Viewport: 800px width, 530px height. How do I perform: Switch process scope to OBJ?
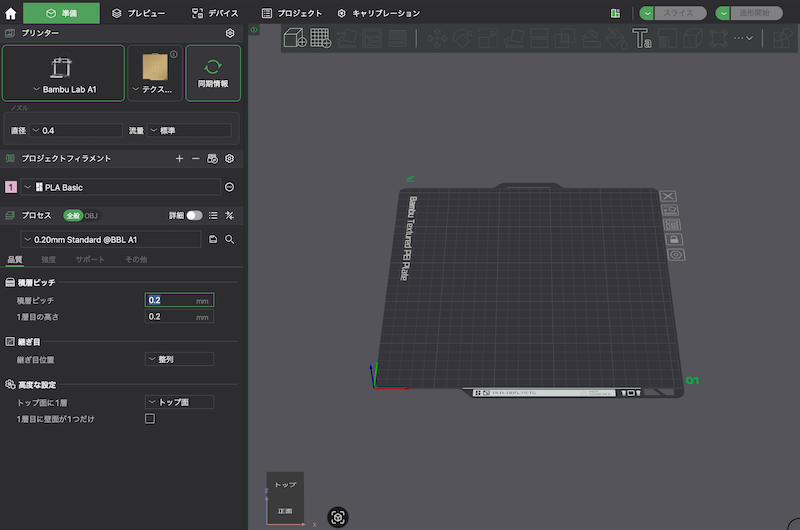click(x=91, y=215)
